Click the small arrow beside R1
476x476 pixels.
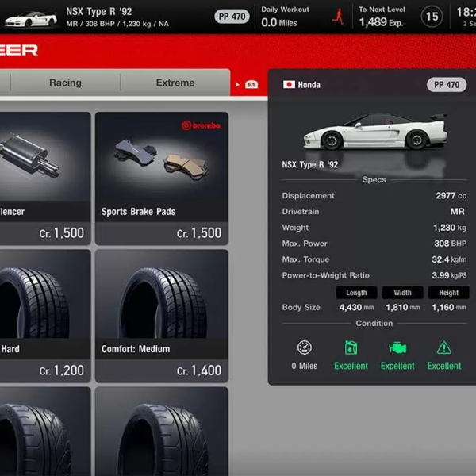(237, 85)
